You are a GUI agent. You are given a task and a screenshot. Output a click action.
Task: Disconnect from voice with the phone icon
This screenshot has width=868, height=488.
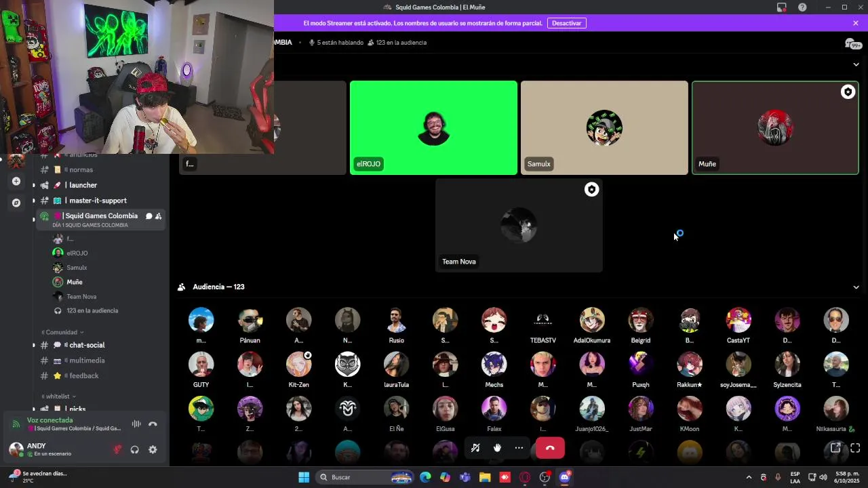click(153, 424)
